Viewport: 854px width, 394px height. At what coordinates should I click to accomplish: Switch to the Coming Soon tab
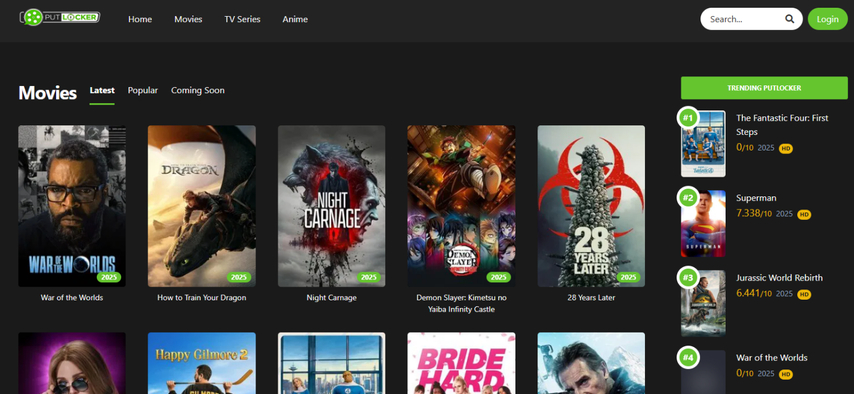coord(198,90)
